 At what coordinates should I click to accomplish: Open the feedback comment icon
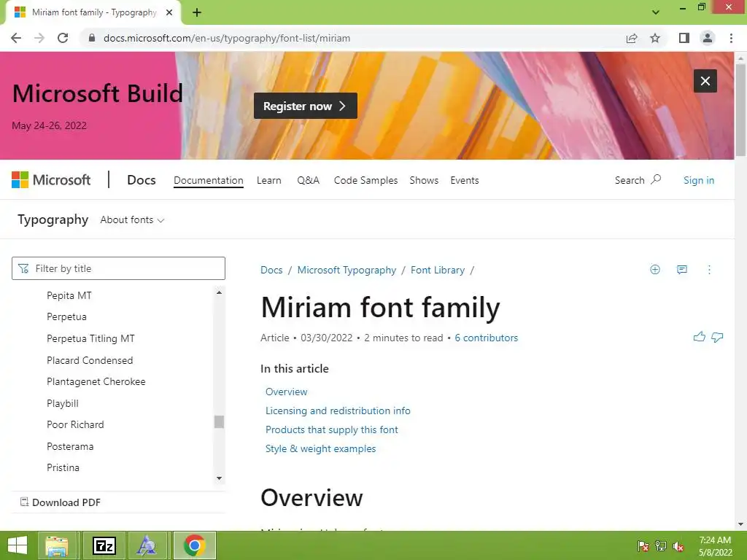(682, 270)
